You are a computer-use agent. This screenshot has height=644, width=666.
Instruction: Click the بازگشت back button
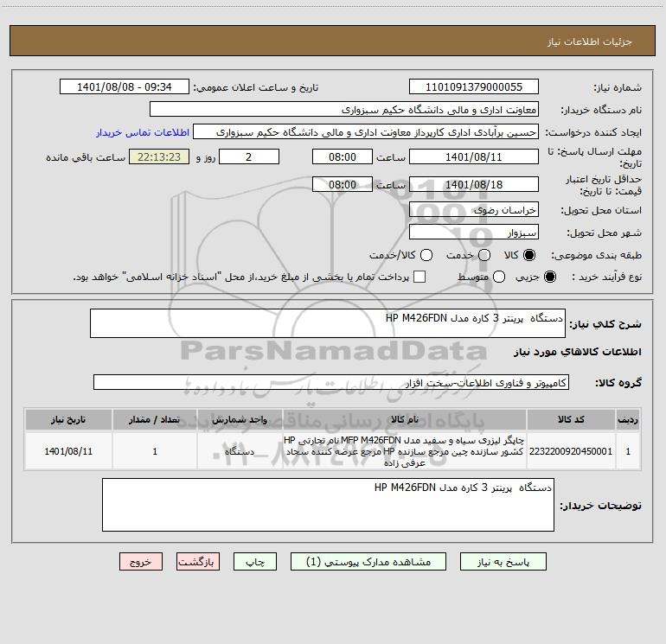pyautogui.click(x=198, y=562)
